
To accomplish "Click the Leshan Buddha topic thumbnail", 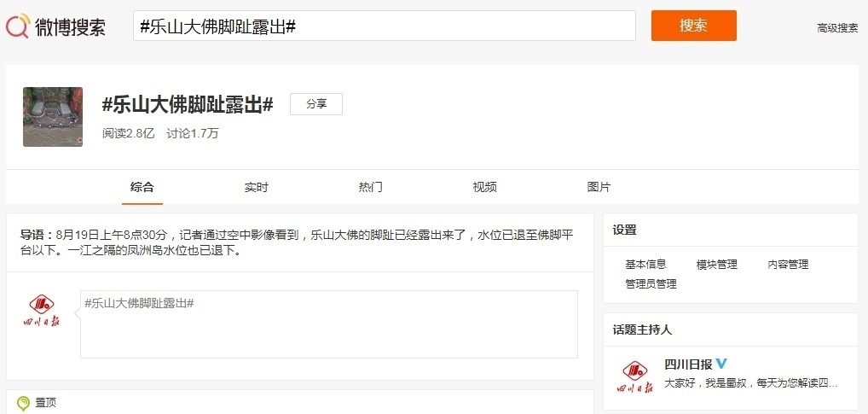I will [53, 117].
